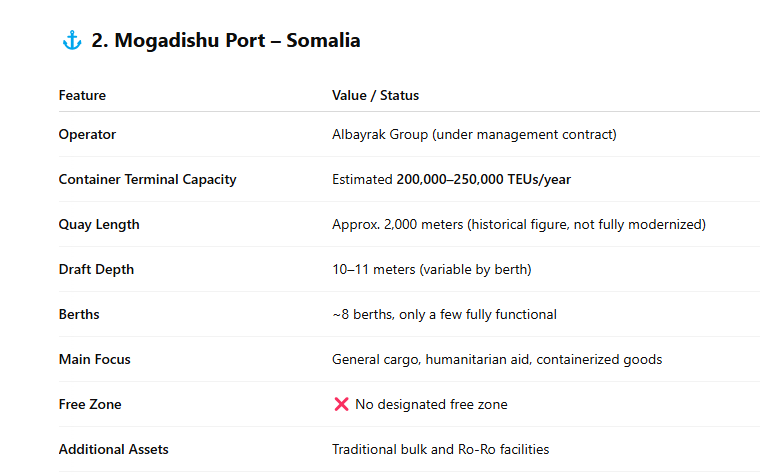Click the blue anchor icon
Image resolution: width=760 pixels, height=476 pixels.
[x=72, y=40]
